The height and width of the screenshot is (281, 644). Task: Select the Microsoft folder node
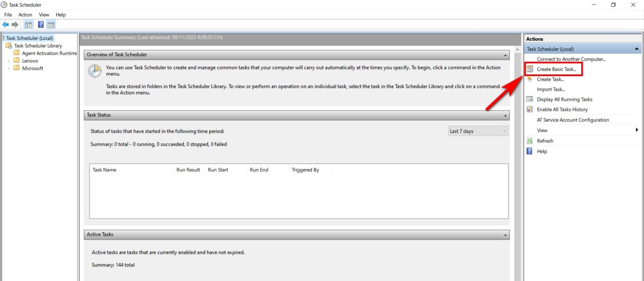[x=33, y=68]
